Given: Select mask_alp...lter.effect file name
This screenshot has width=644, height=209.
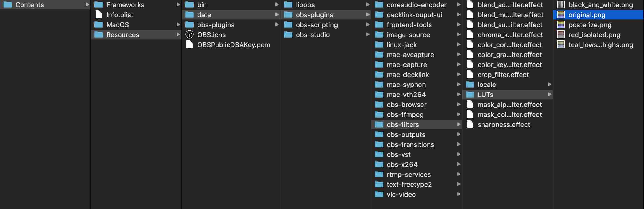Looking at the screenshot, I should click(x=510, y=105).
